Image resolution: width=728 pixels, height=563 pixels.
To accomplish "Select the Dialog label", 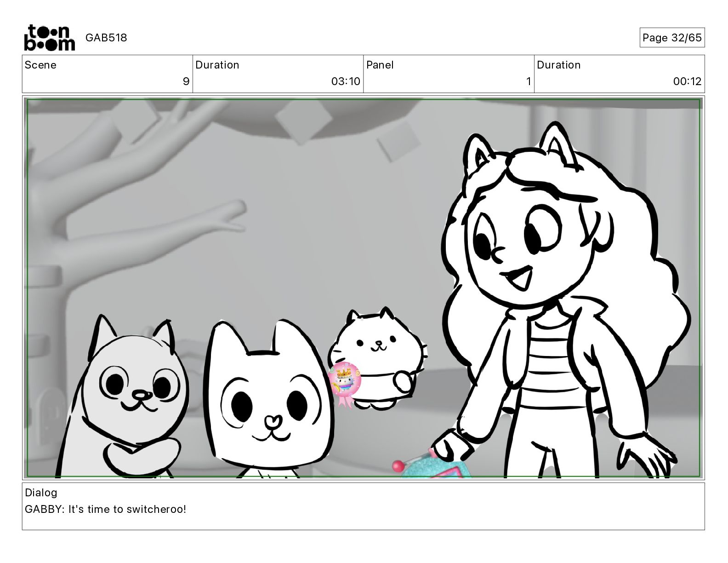I will coord(41,493).
